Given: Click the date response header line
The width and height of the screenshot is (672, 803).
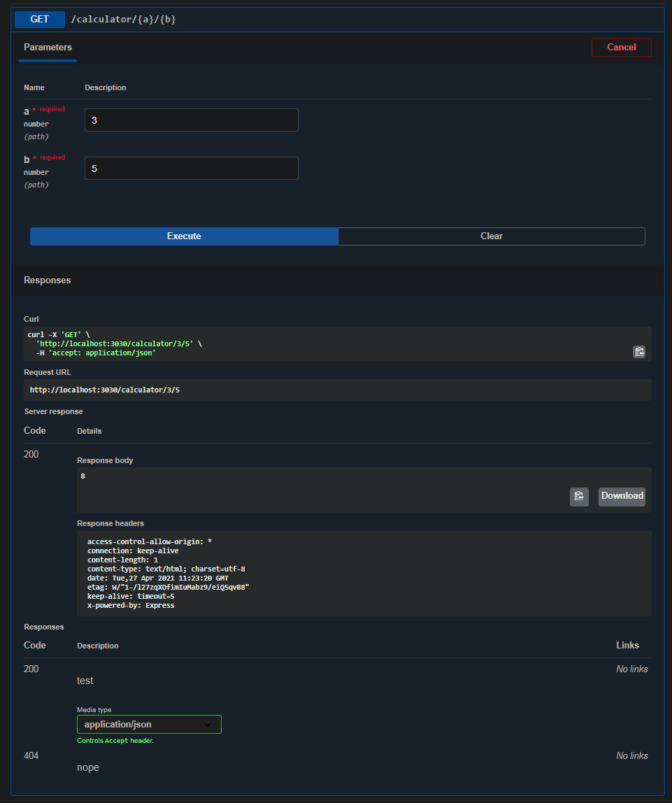Looking at the screenshot, I should point(157,578).
